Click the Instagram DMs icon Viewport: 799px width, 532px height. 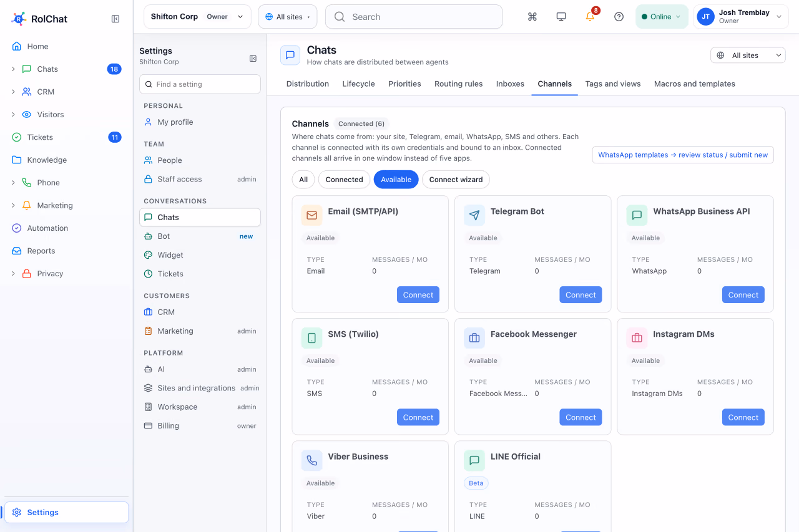[x=637, y=338]
